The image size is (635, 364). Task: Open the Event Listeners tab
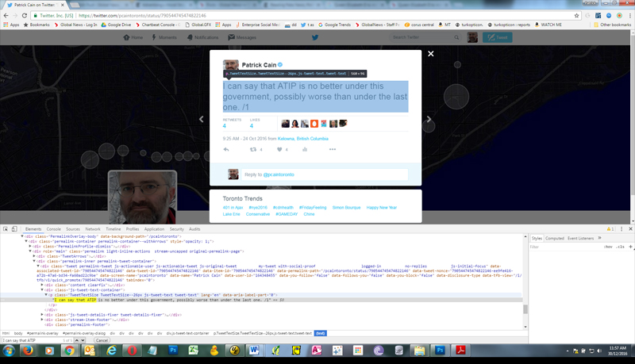(580, 238)
